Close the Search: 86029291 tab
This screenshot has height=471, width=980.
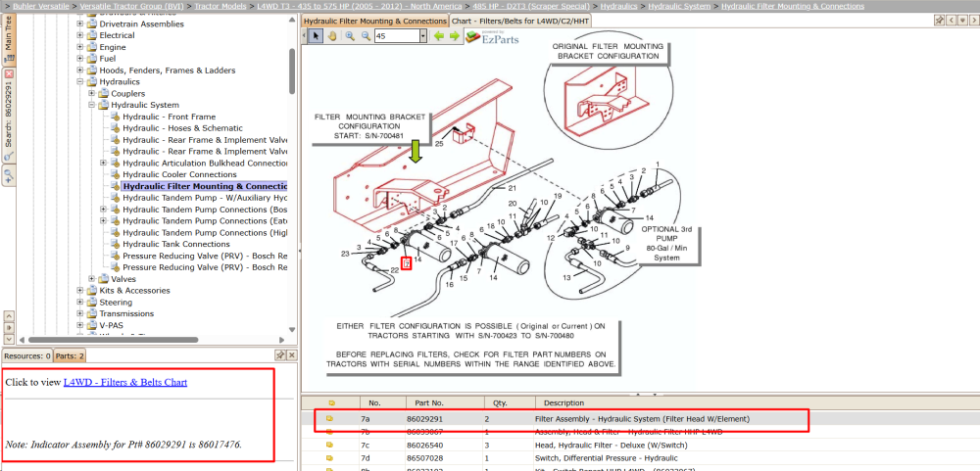click(x=9, y=73)
